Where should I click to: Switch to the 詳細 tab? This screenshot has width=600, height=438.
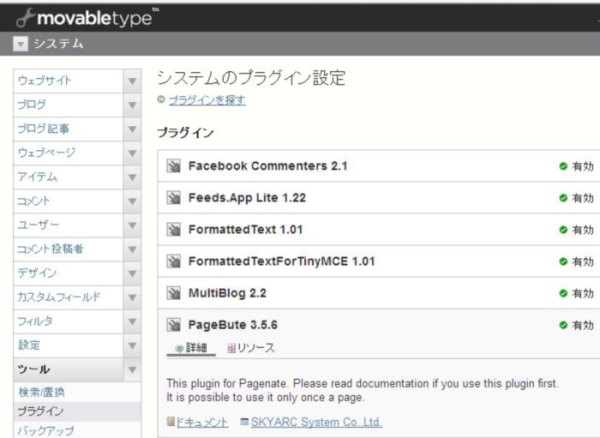point(191,348)
